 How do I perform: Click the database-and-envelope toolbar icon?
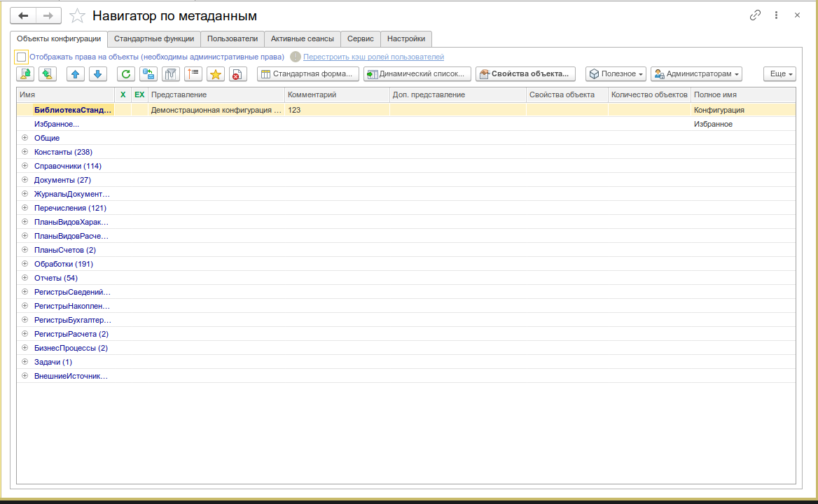click(148, 74)
